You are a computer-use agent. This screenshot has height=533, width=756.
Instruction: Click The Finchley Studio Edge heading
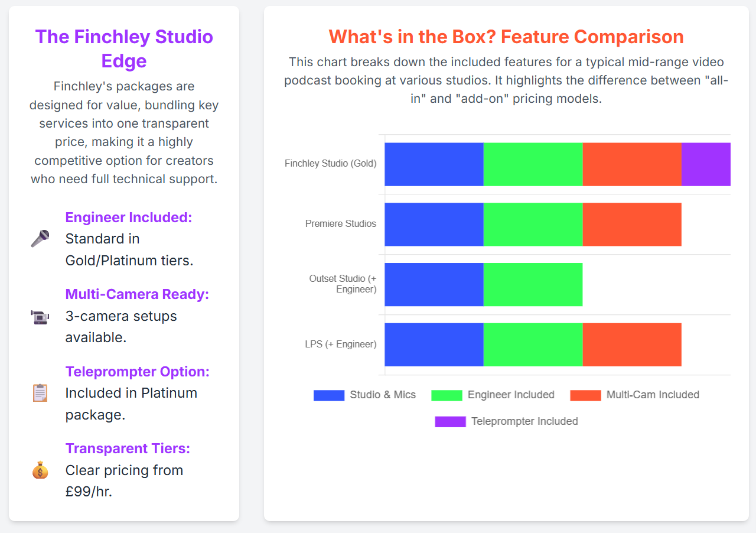(x=124, y=48)
